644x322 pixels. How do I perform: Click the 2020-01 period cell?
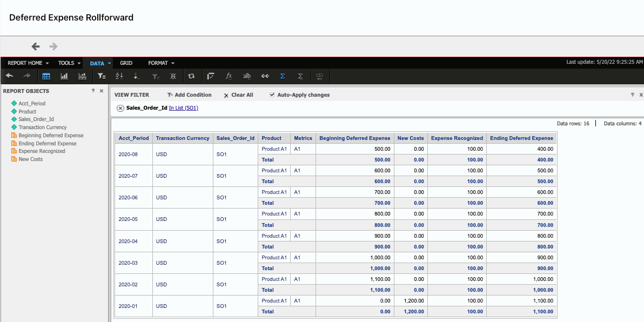click(x=134, y=306)
